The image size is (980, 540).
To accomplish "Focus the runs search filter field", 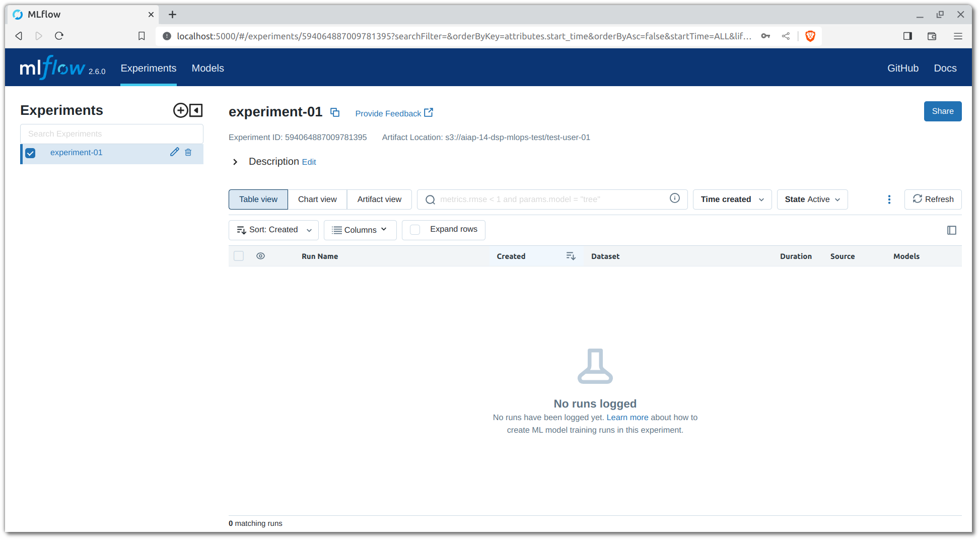I will click(552, 199).
